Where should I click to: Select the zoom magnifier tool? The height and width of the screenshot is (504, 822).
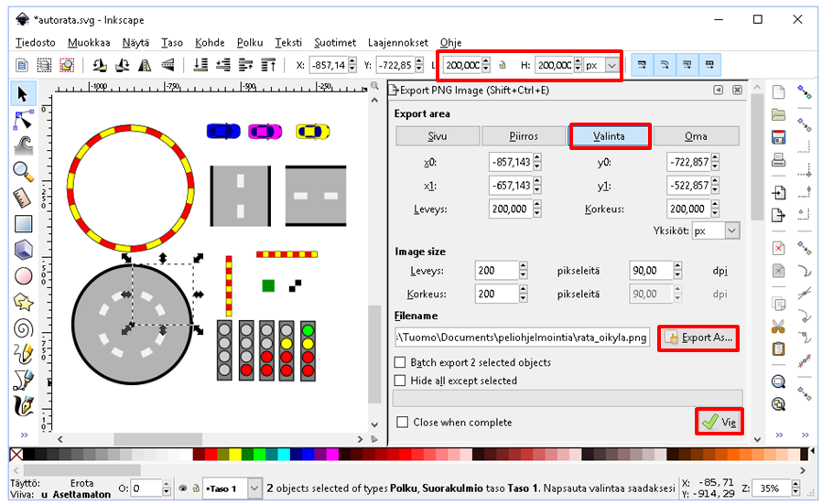(23, 171)
